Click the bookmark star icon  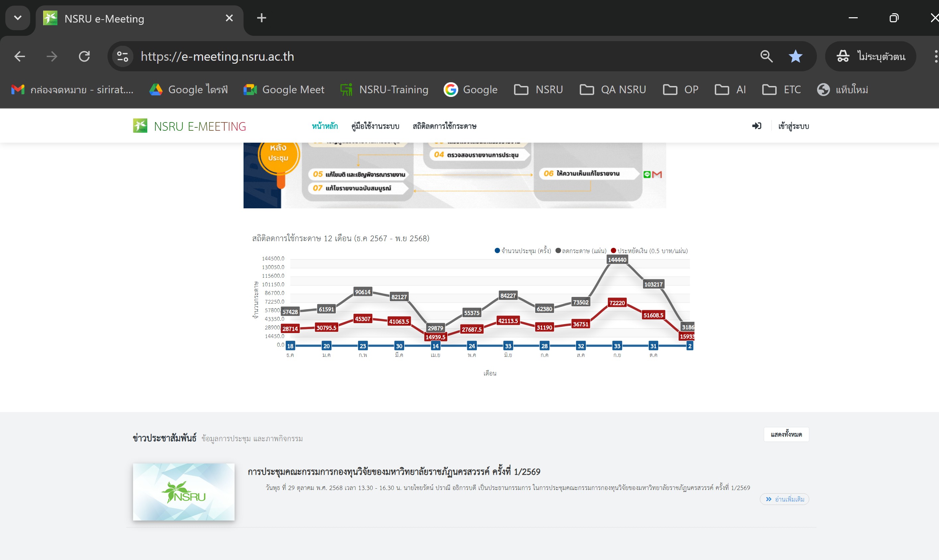pos(795,57)
